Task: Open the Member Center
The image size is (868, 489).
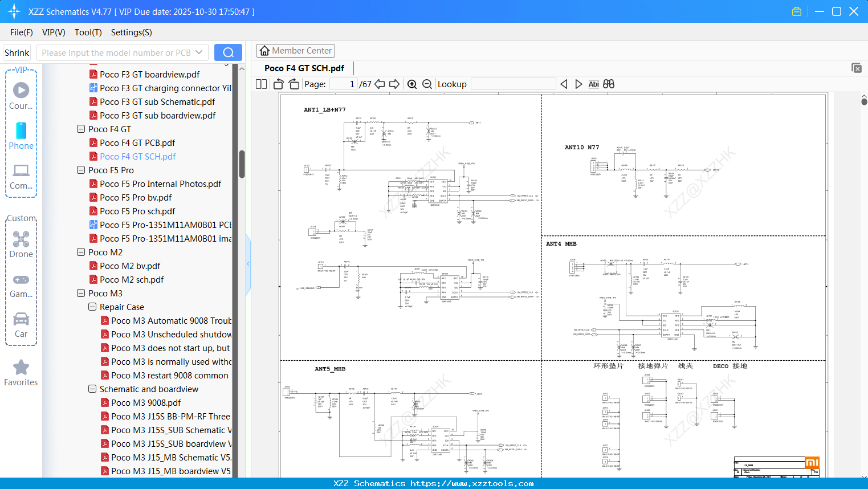Action: 295,51
